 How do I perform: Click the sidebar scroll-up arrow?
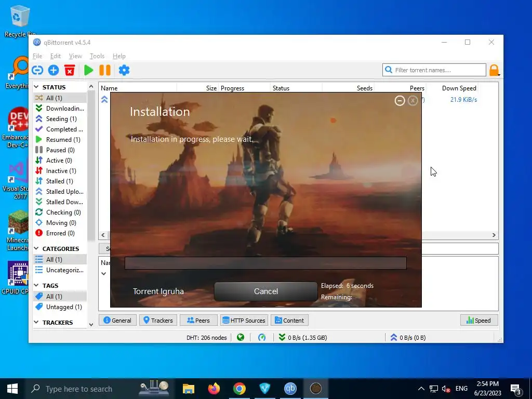[91, 87]
